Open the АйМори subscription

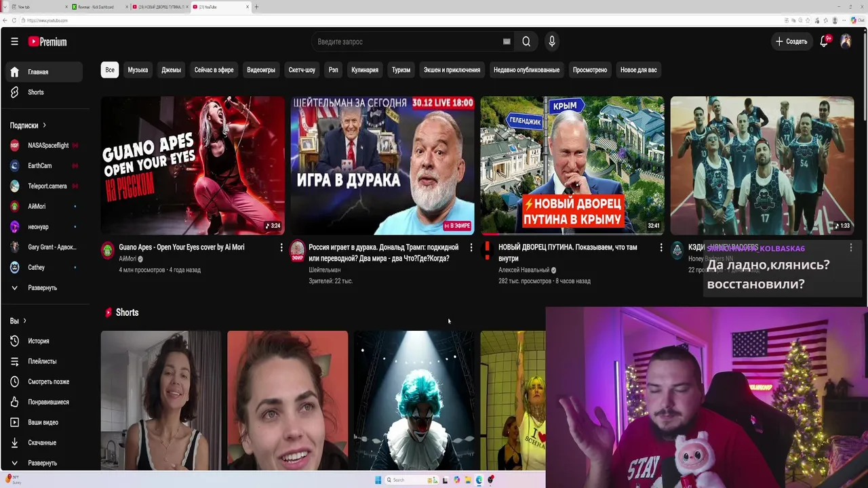(45, 206)
